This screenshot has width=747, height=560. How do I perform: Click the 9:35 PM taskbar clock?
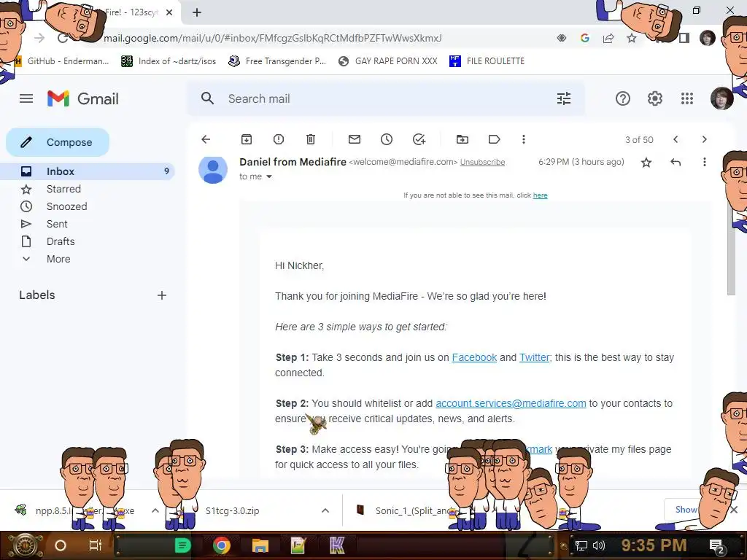tap(654, 545)
